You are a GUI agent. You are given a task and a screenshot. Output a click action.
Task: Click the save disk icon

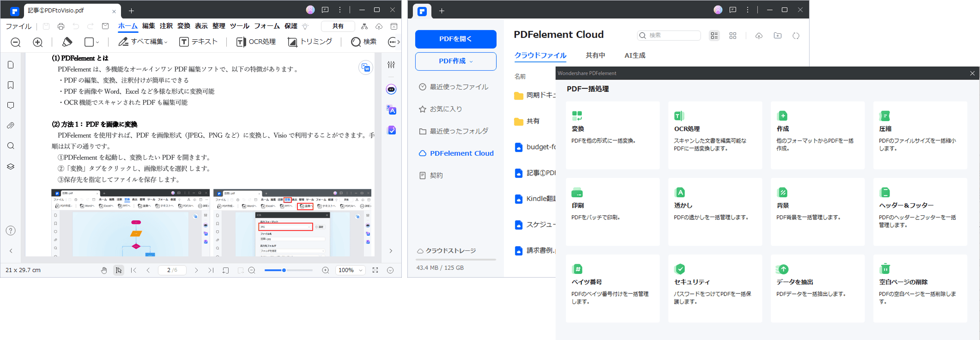[46, 26]
